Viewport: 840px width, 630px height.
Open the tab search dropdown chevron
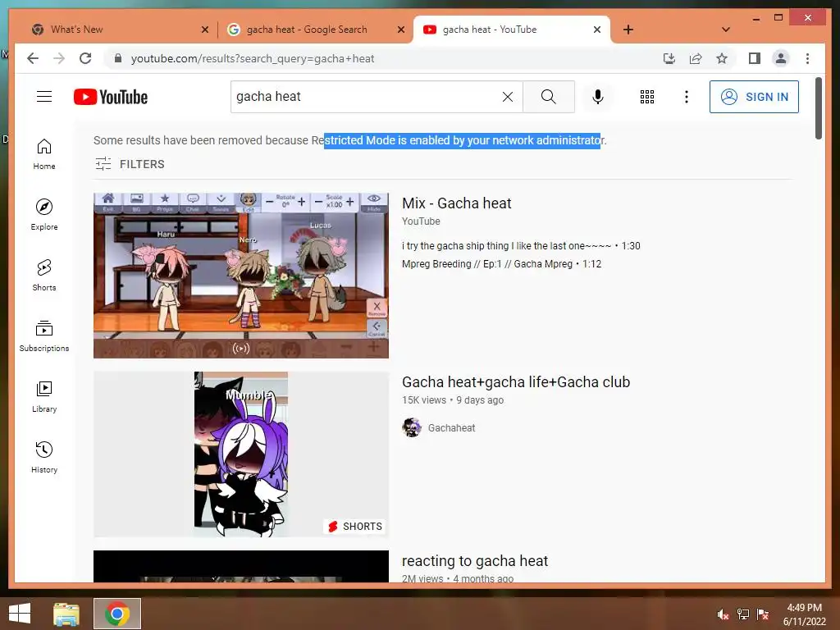point(725,30)
